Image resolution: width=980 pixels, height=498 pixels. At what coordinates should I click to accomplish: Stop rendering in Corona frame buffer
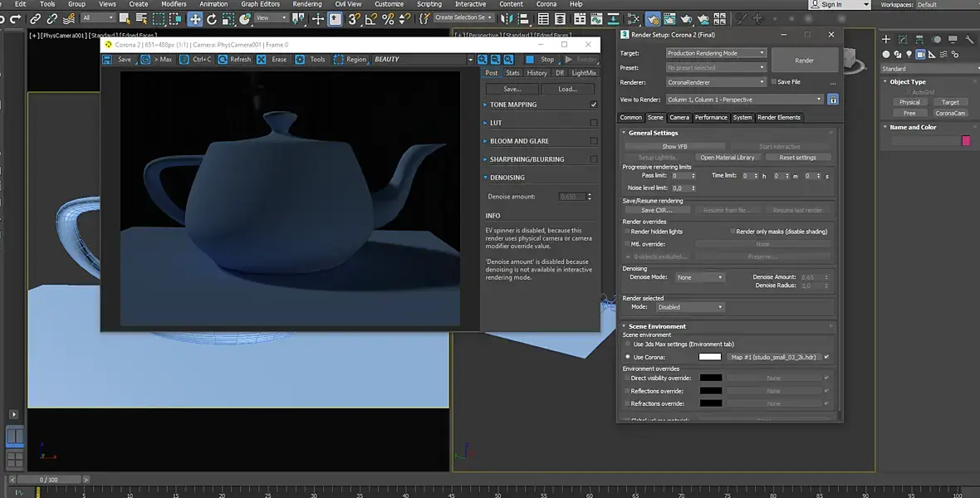point(541,59)
